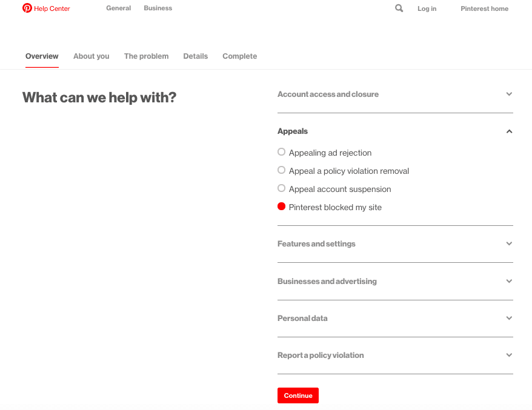Select Appealing ad rejection radio button

281,152
